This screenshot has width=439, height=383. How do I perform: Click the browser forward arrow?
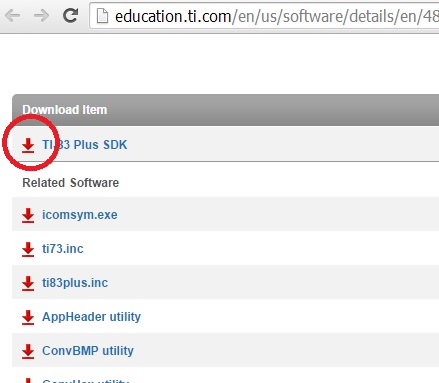pyautogui.click(x=42, y=15)
